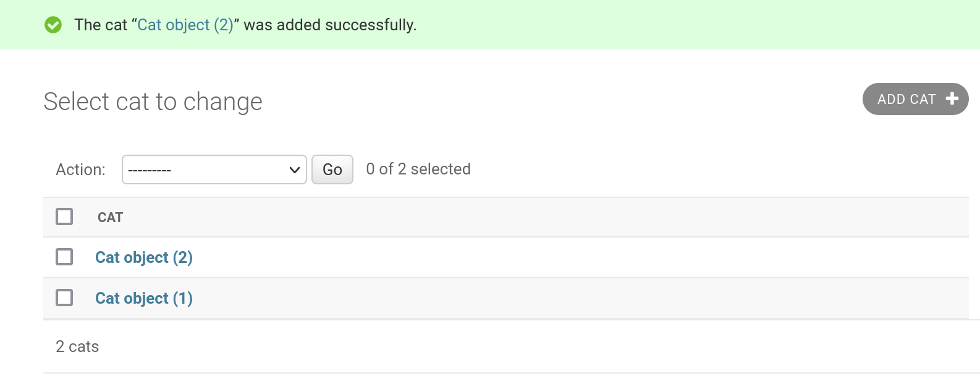Click the "2 cats" count text

coord(77,346)
